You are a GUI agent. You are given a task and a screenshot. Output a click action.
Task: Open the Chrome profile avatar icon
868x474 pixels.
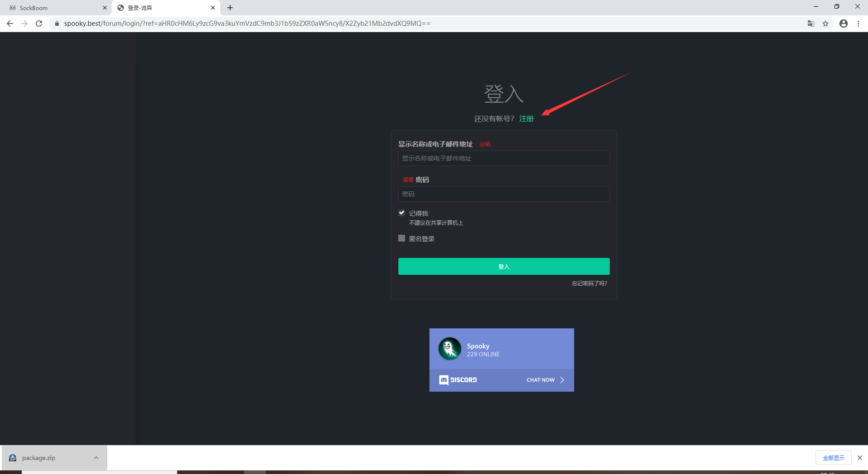pyautogui.click(x=844, y=24)
